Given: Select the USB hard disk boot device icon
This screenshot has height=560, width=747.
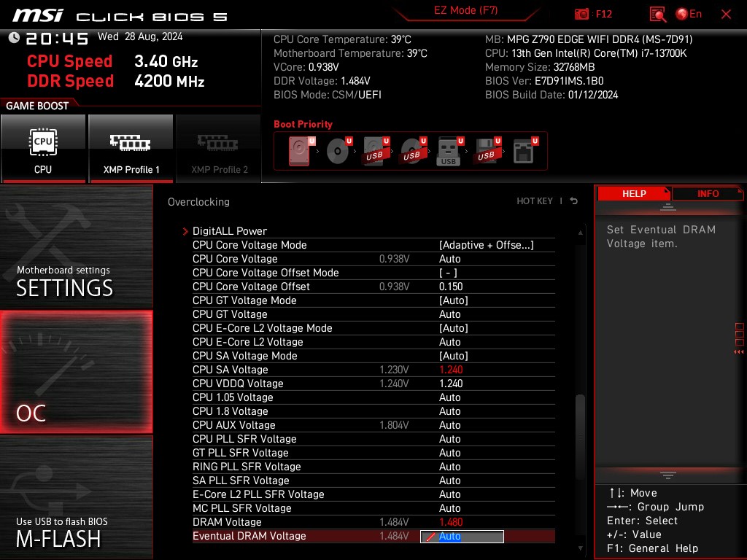Looking at the screenshot, I should (x=376, y=151).
